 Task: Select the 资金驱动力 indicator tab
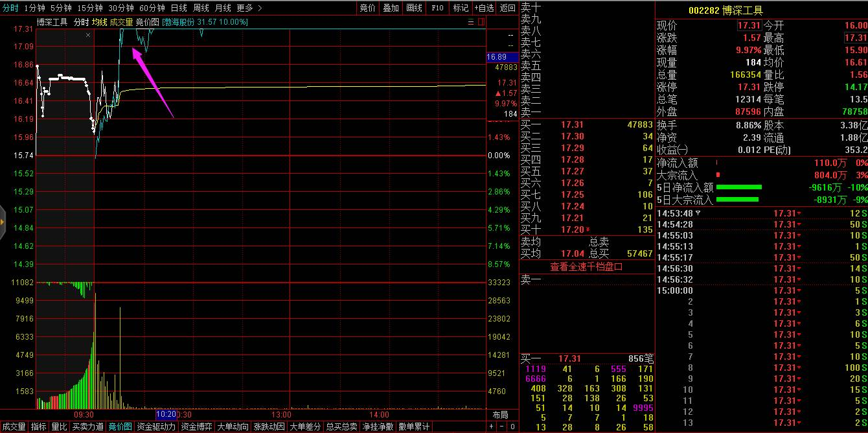(x=155, y=427)
